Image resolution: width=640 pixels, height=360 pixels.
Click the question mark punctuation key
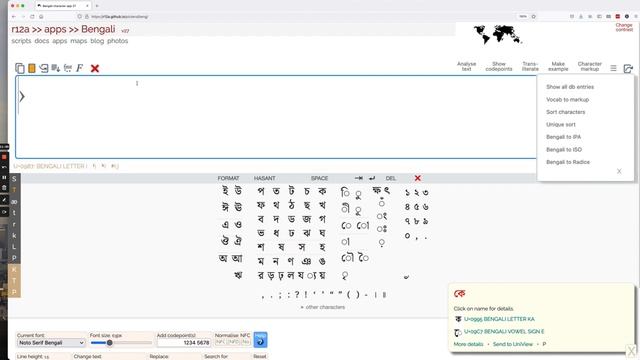coord(297,294)
